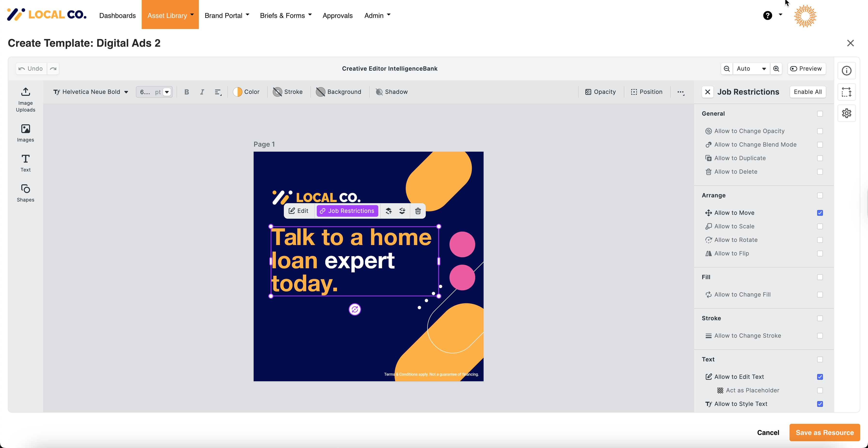Click the info icon on the right edge
The height and width of the screenshot is (448, 868).
847,70
